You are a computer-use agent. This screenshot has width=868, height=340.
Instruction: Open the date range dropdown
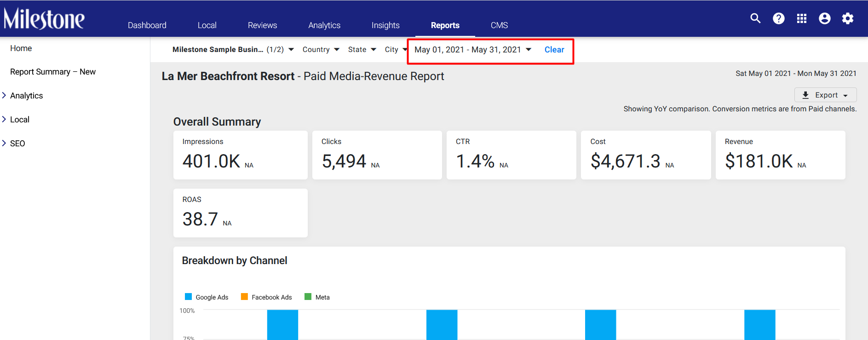coord(473,50)
